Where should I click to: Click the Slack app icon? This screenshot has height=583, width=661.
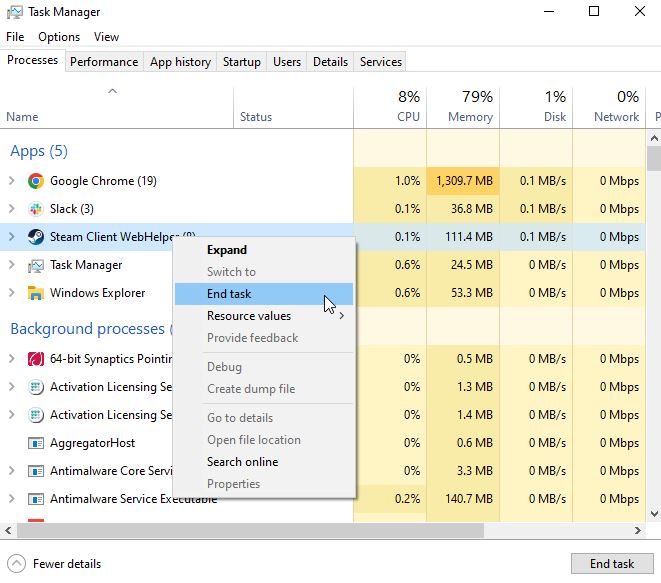click(x=36, y=209)
